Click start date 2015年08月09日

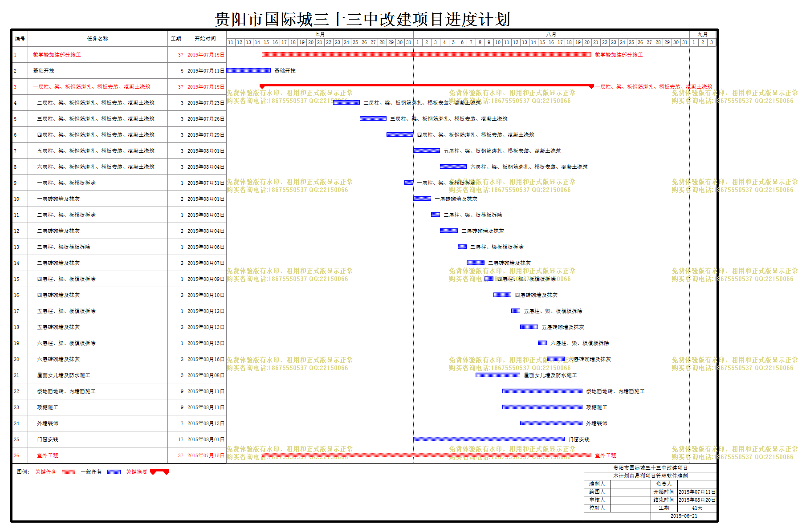[206, 279]
